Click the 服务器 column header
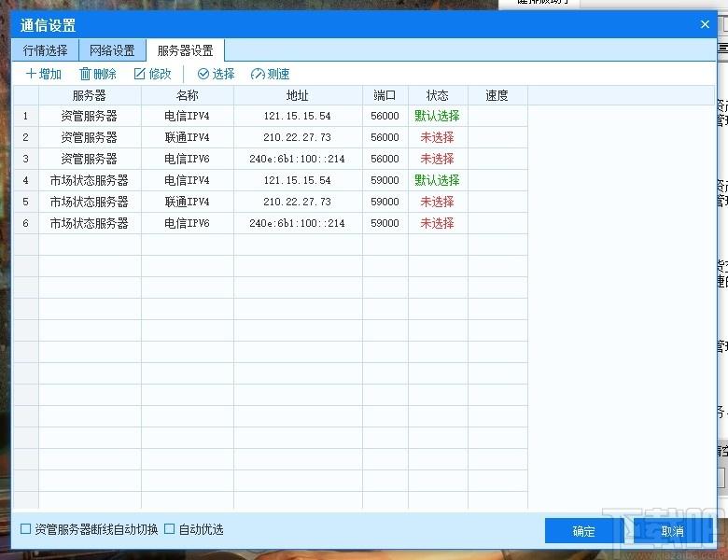The height and width of the screenshot is (560, 728). click(90, 95)
